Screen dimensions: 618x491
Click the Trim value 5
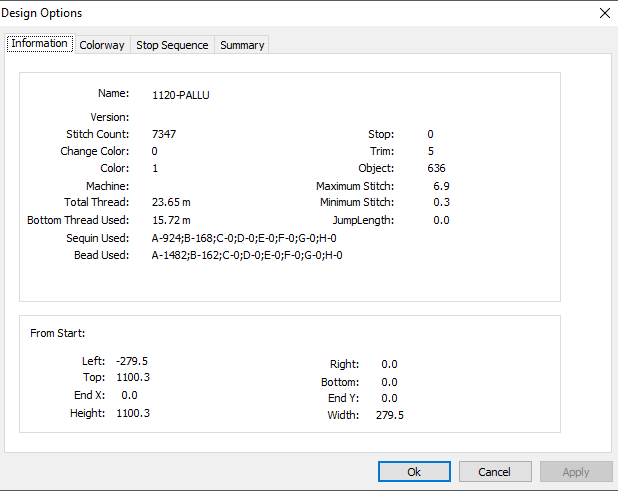(431, 151)
